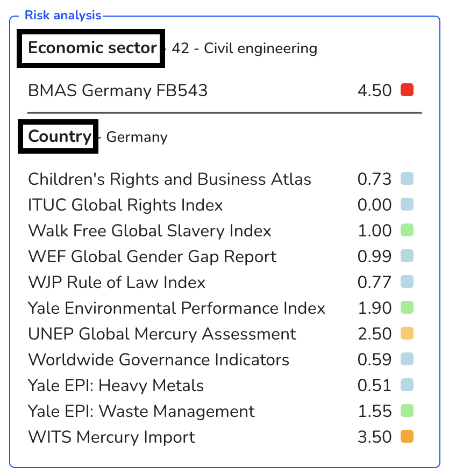This screenshot has height=476, width=456.
Task: Click the Yale EPI: Waste Management green swatch
Action: click(x=407, y=411)
